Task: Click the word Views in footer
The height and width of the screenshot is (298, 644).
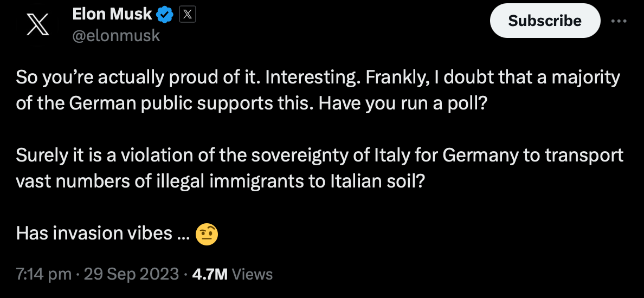Action: point(252,274)
